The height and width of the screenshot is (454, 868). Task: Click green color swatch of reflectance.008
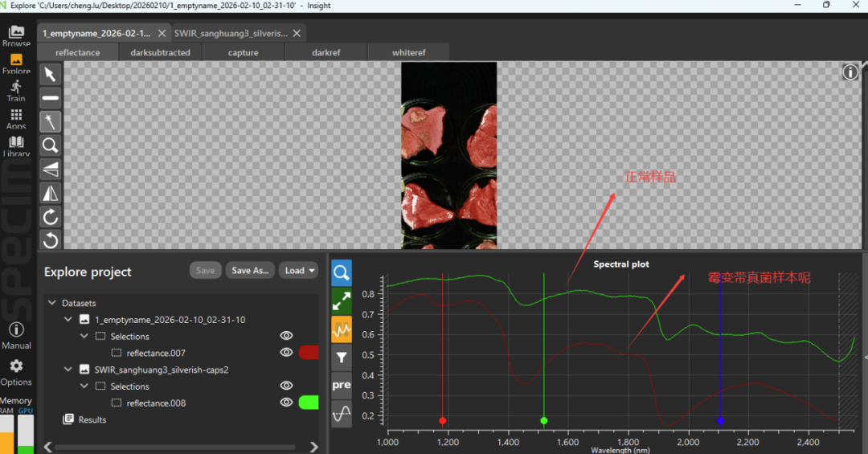309,403
